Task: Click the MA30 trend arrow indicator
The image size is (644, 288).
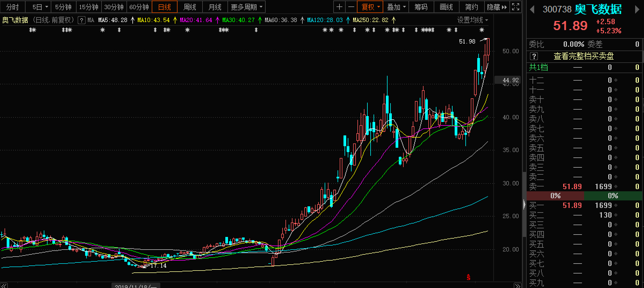Action: click(x=260, y=20)
